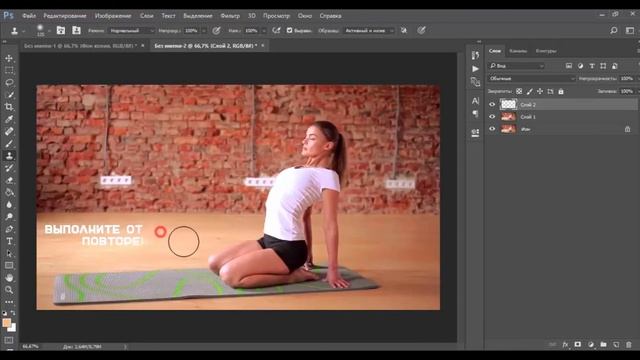Open the Режим blending mode dropdown
Viewport: 640px width, 360px height.
[132, 31]
